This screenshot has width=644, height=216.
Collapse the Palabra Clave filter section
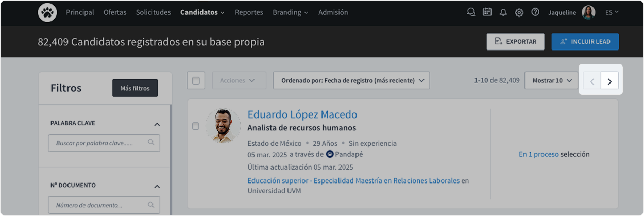pyautogui.click(x=157, y=124)
